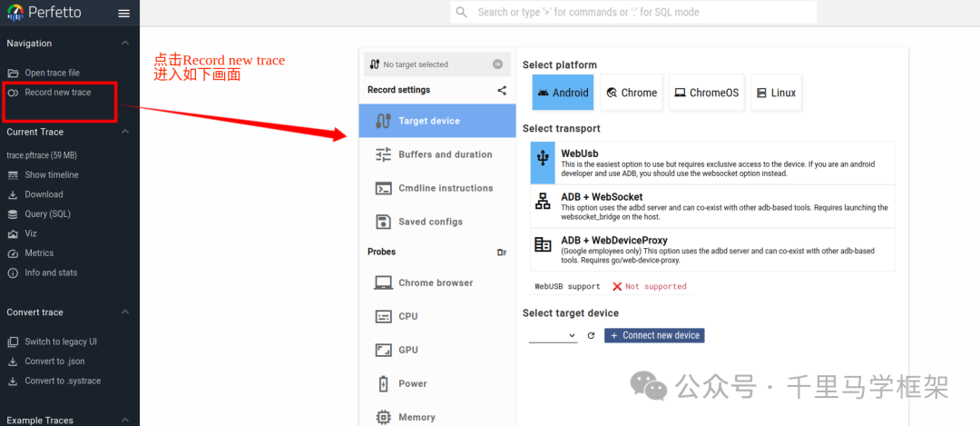Click the Android robot icon
The image size is (980, 426).
544,93
